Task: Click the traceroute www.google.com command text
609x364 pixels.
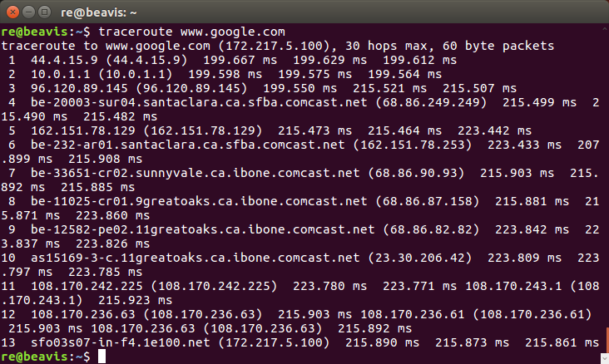Action: [x=192, y=32]
